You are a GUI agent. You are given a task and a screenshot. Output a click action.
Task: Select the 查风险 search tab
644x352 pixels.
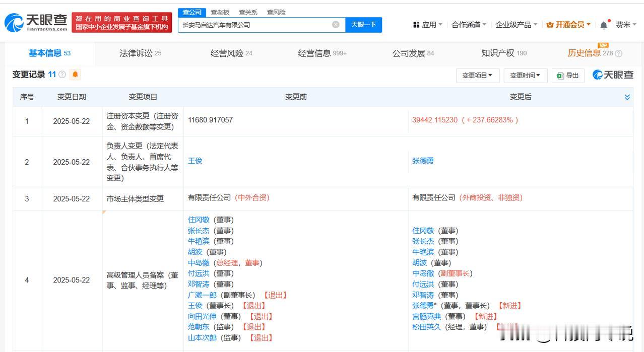(x=276, y=12)
